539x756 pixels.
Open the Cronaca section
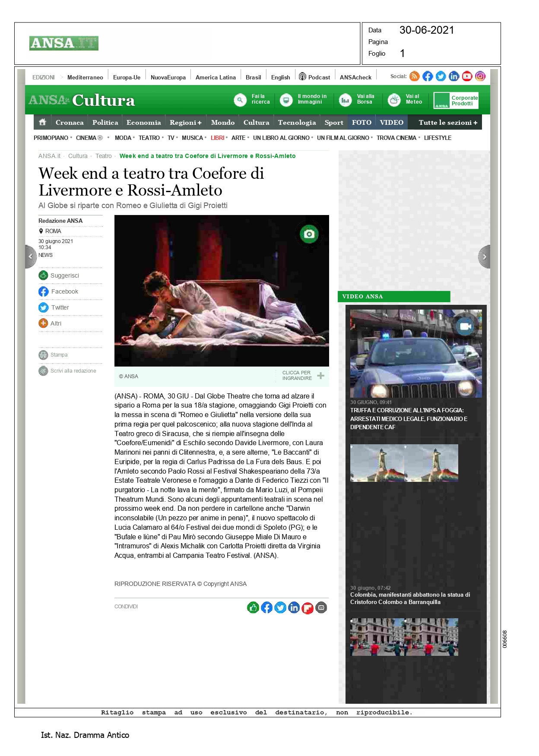[x=70, y=123]
